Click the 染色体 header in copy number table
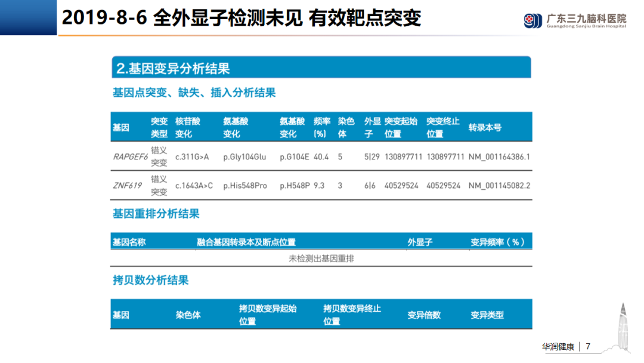The height and width of the screenshot is (363, 644). tap(188, 315)
